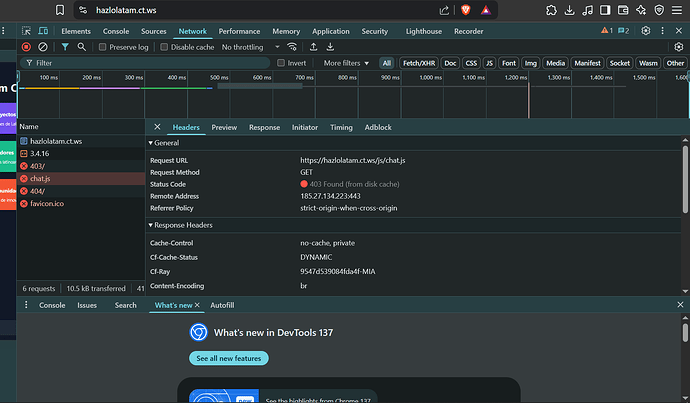Click the issues count message indicator
Image resolution: width=690 pixels, height=403 pixels.
click(624, 31)
